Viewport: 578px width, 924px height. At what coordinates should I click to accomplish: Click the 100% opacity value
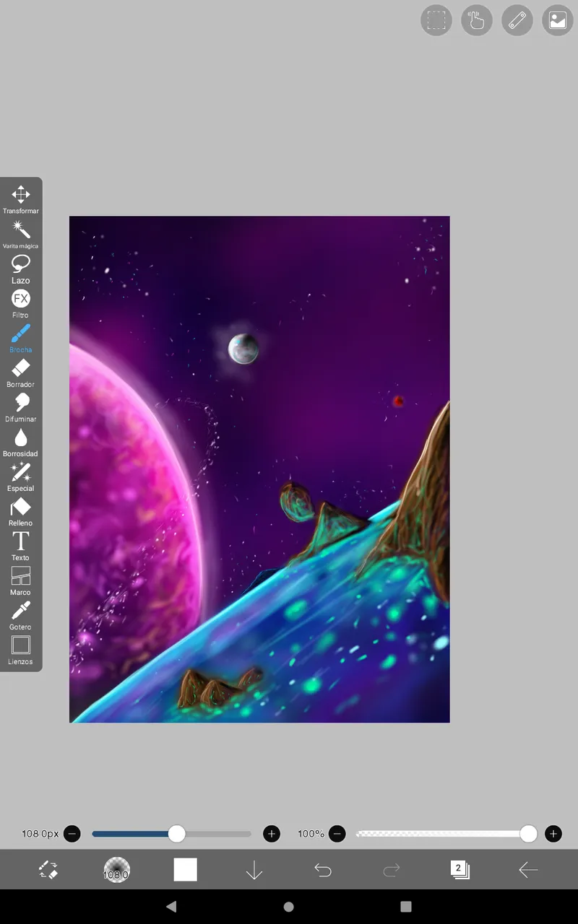pos(311,834)
